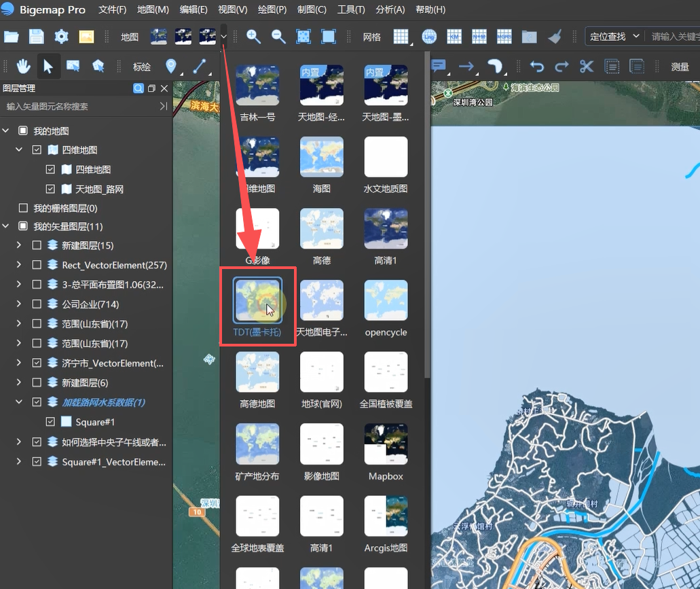The image size is (700, 589).
Task: Click the scissors cut icon
Action: tap(587, 67)
